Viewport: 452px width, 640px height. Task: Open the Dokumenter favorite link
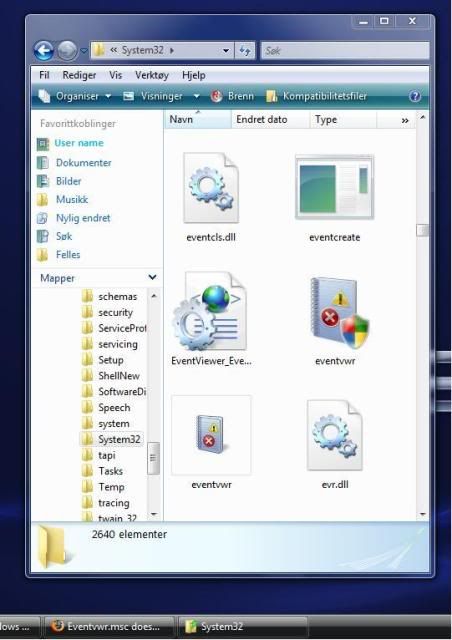[75, 163]
